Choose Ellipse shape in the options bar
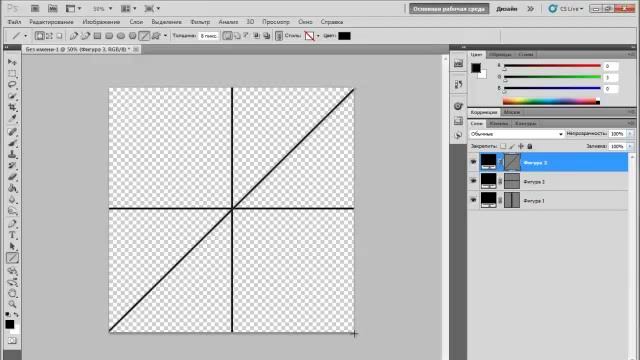Viewport: 640px width, 360px height. pyautogui.click(x=121, y=36)
